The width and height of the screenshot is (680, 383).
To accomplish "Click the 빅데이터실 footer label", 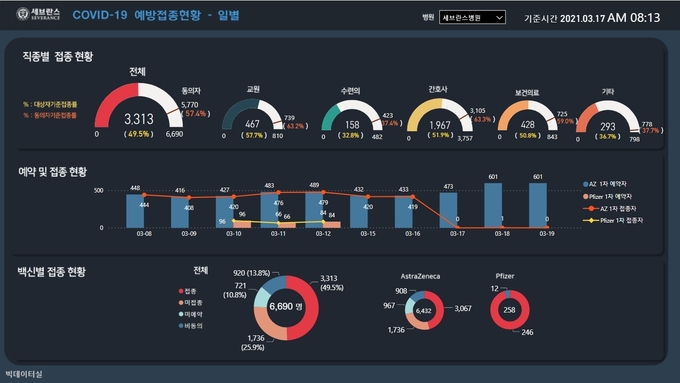I will click(24, 374).
